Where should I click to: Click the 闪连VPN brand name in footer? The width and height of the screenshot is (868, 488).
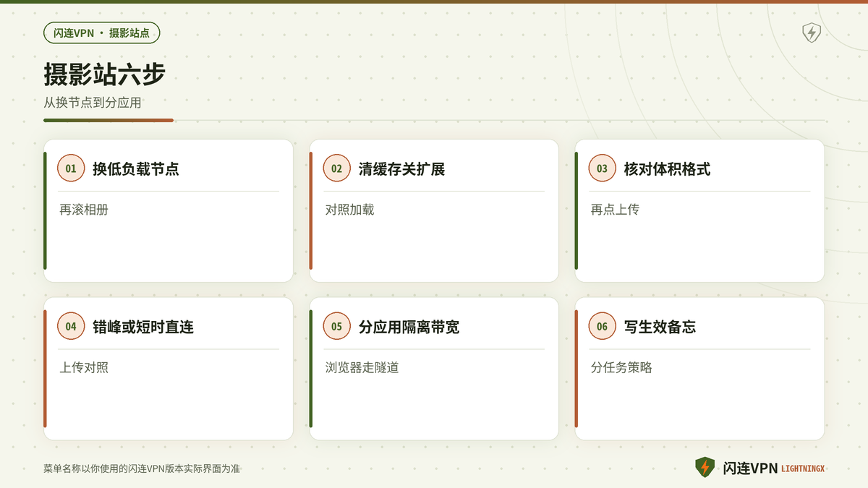[750, 468]
